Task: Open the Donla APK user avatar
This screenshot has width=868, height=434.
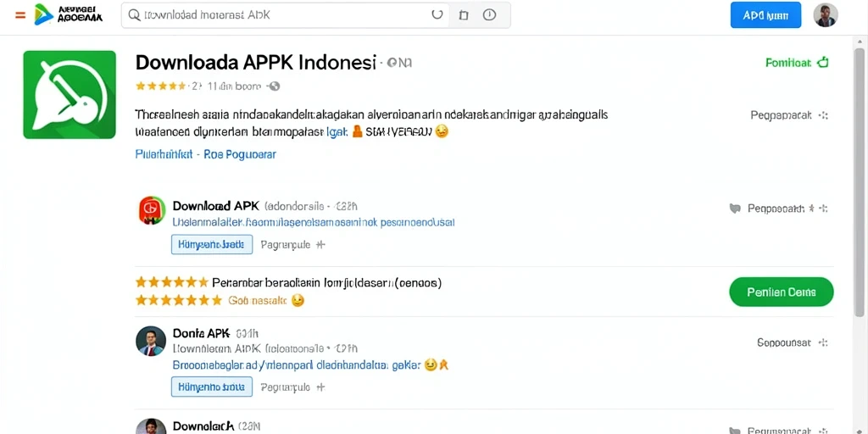Action: 151,341
